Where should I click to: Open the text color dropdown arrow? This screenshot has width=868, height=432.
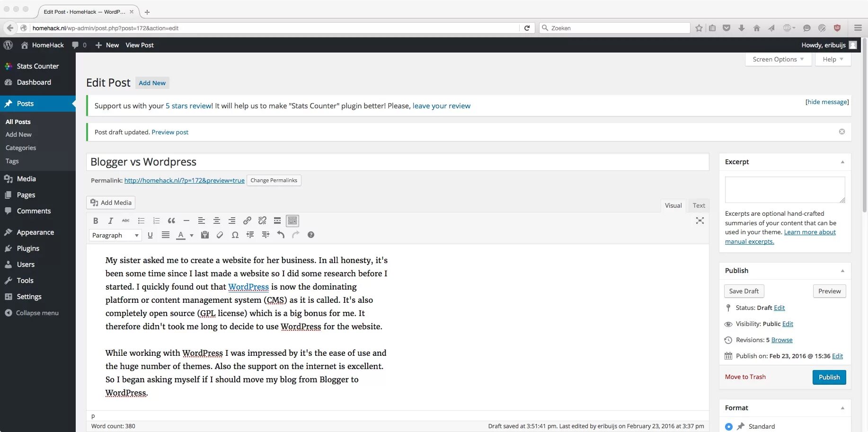(192, 235)
